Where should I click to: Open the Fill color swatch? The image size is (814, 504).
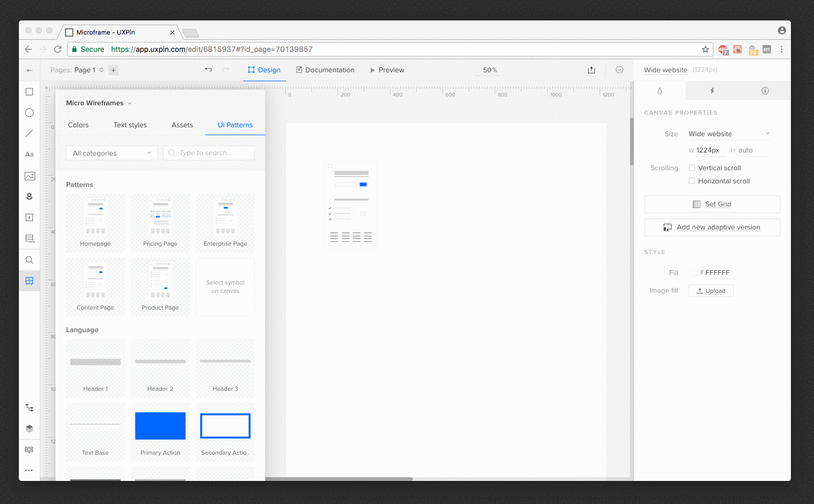[693, 273]
